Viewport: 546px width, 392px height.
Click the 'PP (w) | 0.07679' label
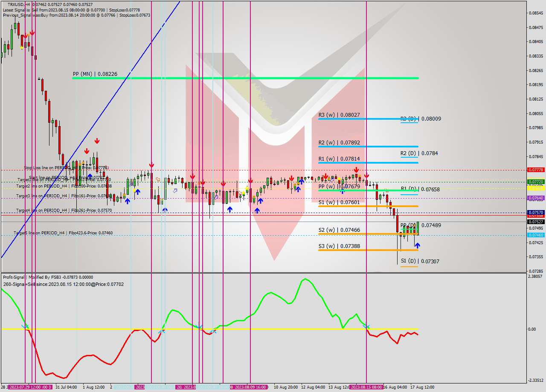pos(339,186)
